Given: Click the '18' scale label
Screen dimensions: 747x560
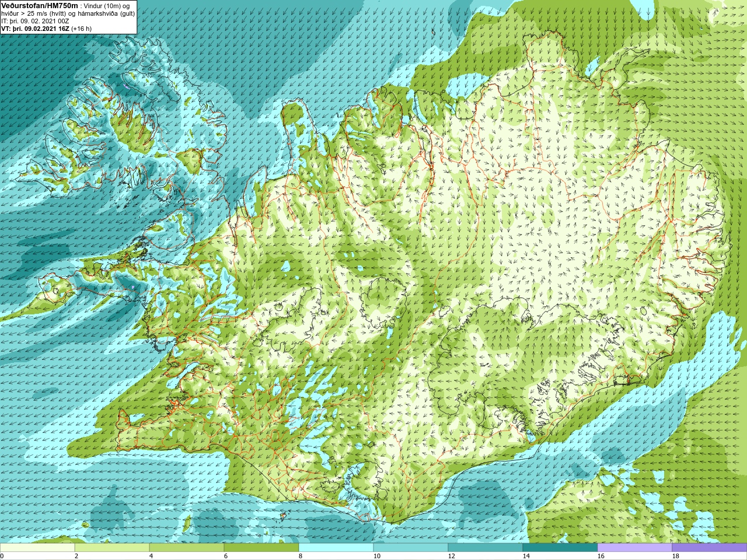Looking at the screenshot, I should (x=675, y=556).
